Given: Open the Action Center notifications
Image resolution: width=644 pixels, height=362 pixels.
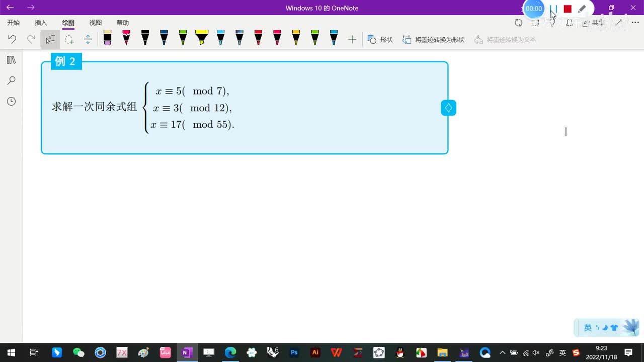Looking at the screenshot, I should pos(628,352).
